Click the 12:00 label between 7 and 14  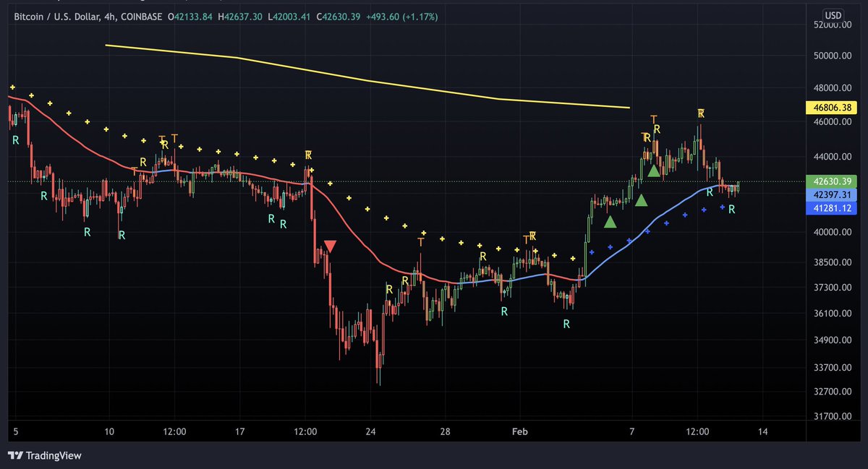tap(697, 431)
